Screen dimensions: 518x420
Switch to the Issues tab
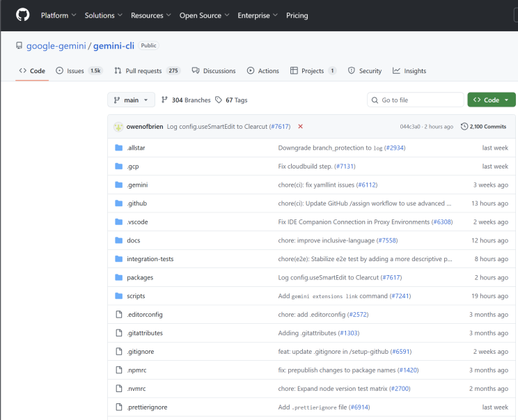tap(79, 71)
